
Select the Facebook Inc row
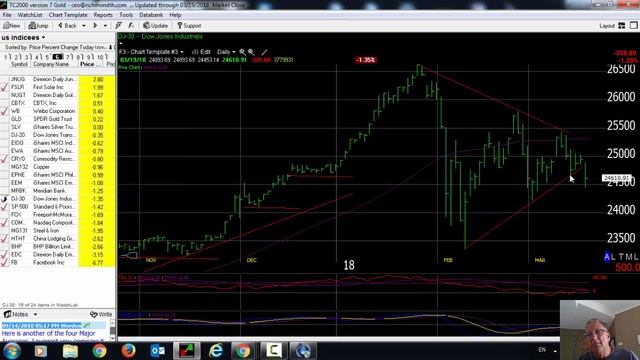click(x=58, y=262)
